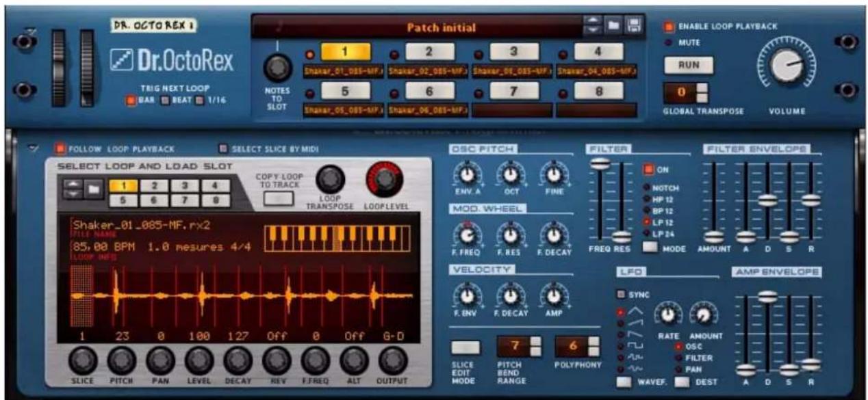Select loop slot 6 button
This screenshot has width=868, height=400.
click(431, 91)
